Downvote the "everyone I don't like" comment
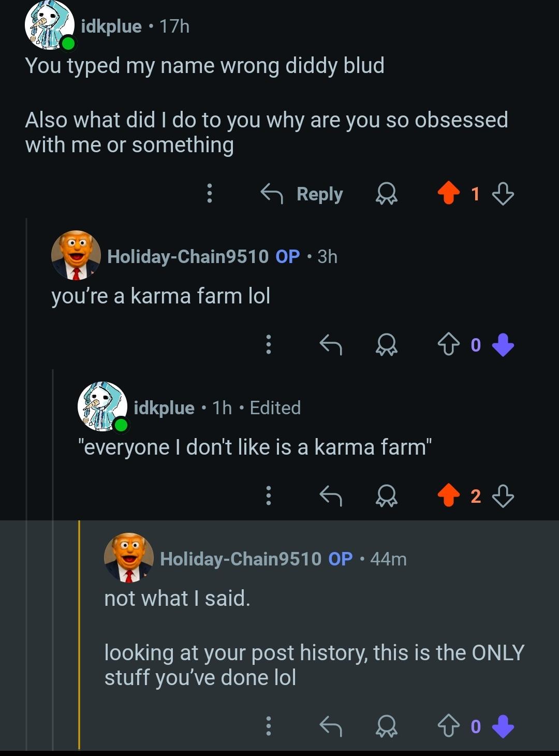 [x=503, y=497]
